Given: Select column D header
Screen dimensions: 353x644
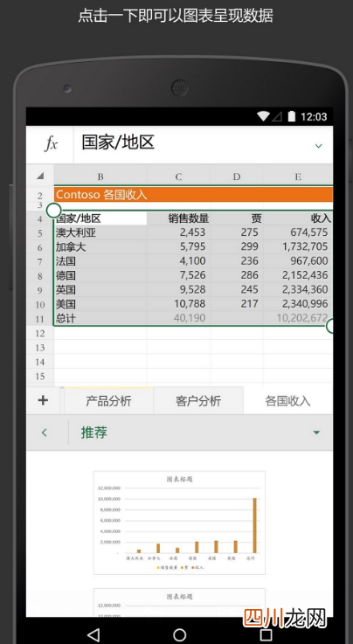Looking at the screenshot, I should pyautogui.click(x=237, y=177).
